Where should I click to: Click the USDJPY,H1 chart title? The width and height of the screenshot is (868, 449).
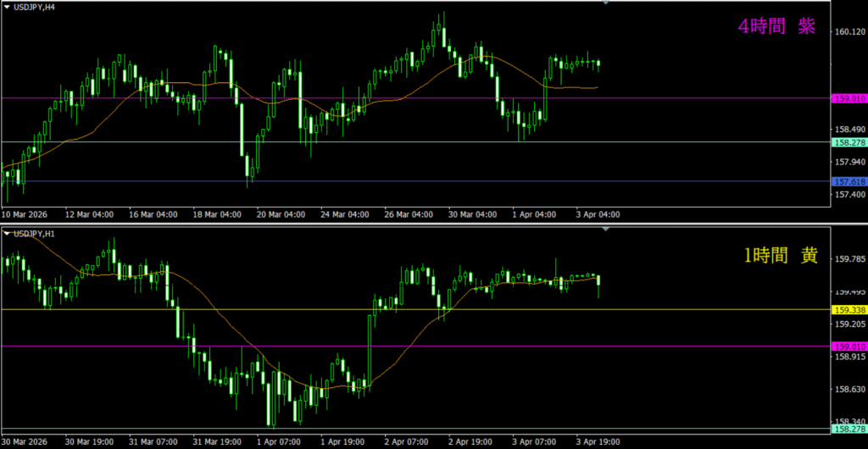point(35,233)
